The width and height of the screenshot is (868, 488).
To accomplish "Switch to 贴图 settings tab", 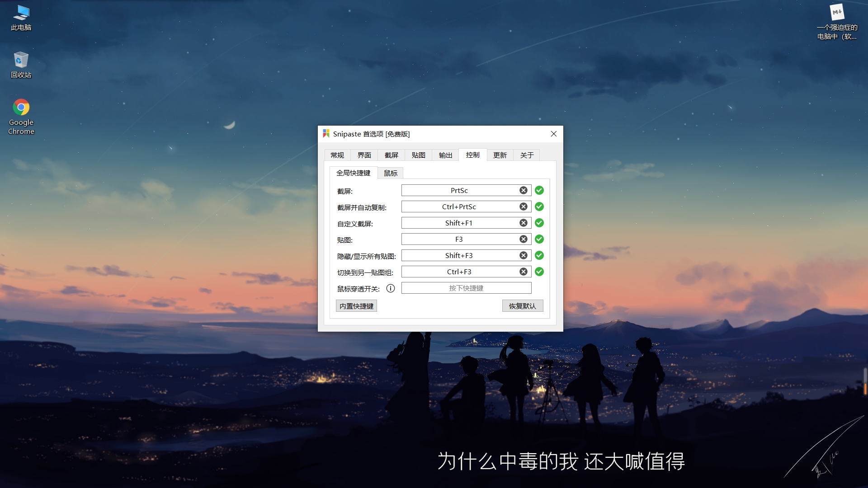I will click(x=419, y=155).
